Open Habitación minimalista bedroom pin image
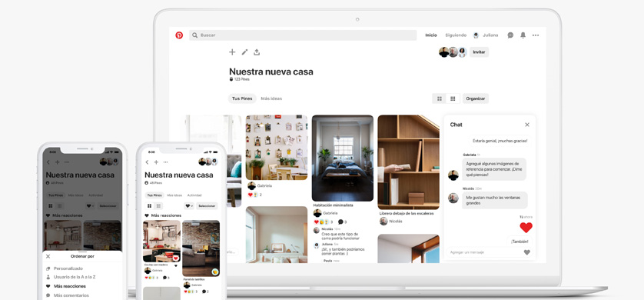The image size is (644, 300). [343, 158]
